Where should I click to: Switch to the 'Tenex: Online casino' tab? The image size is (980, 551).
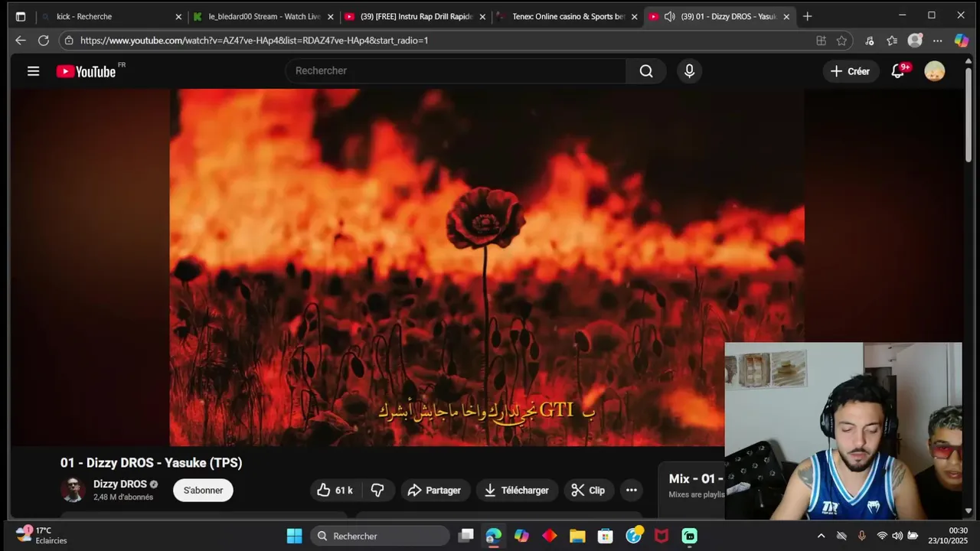[x=567, y=16]
